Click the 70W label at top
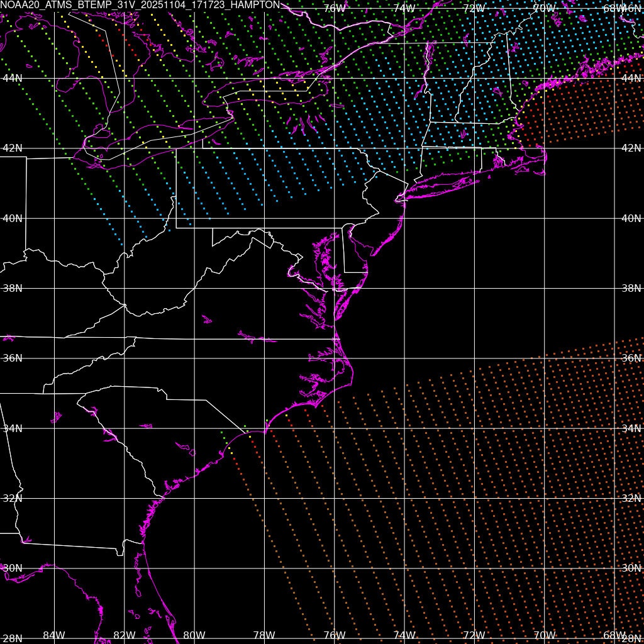 coord(544,8)
